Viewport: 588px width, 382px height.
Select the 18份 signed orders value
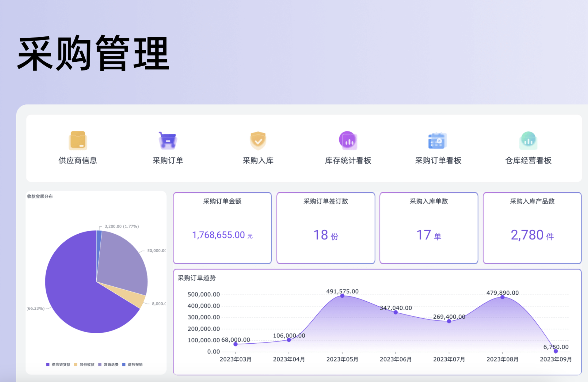(326, 235)
